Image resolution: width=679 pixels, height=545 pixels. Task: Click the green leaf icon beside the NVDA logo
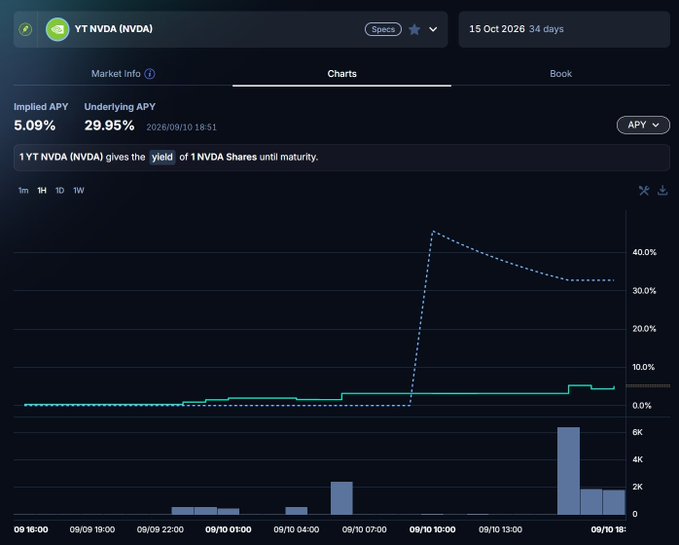[x=26, y=29]
